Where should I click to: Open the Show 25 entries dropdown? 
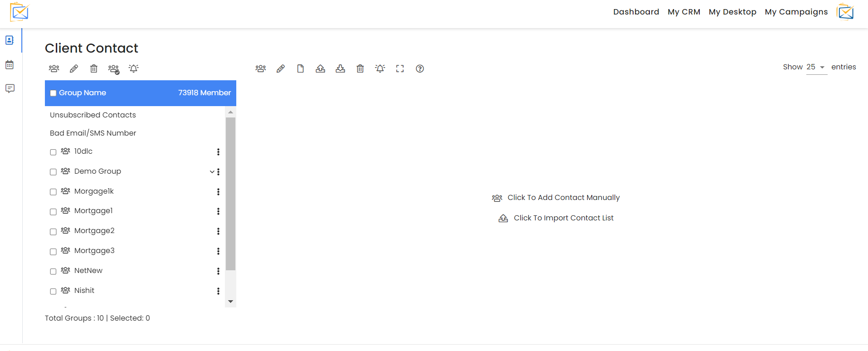tap(816, 67)
